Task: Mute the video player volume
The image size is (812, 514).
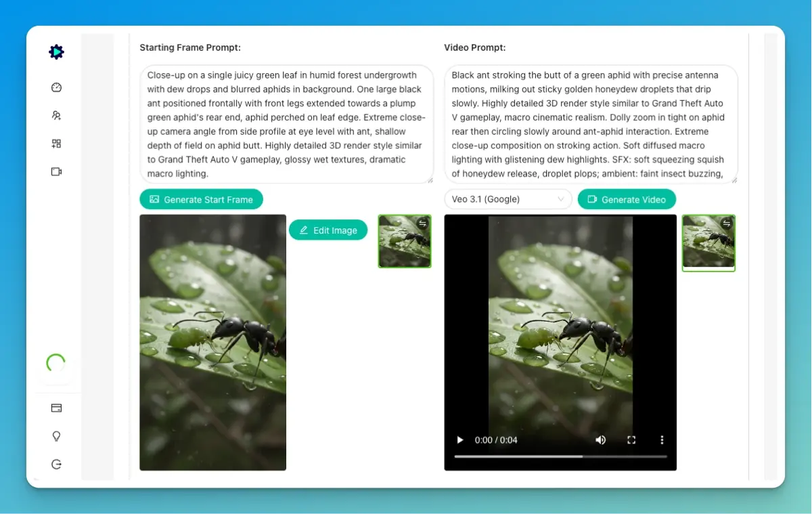Action: point(600,440)
